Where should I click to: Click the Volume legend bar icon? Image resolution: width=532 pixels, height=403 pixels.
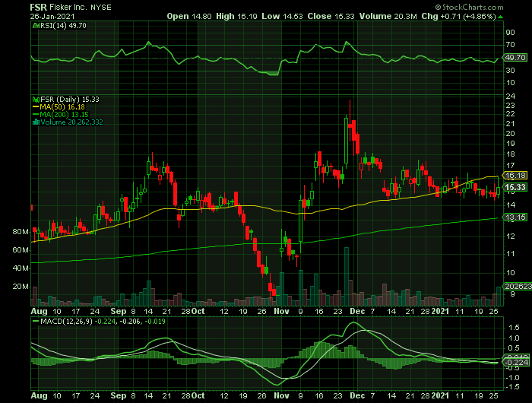[x=33, y=122]
